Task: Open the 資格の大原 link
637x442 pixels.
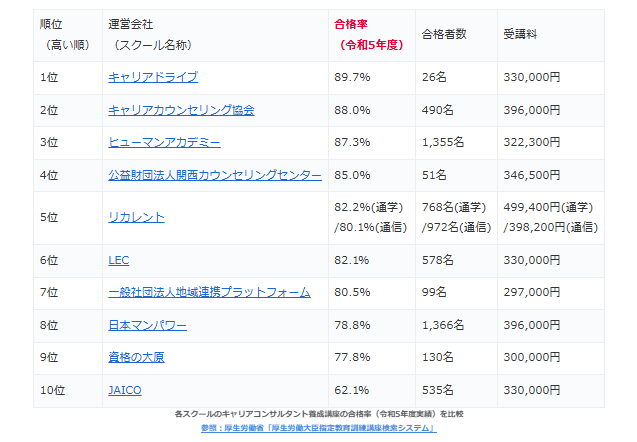Action: [134, 358]
